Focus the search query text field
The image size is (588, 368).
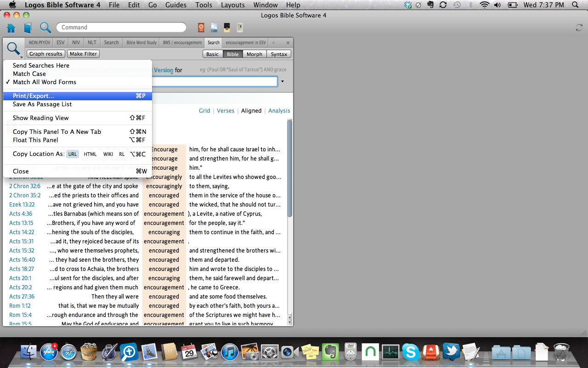pos(215,81)
